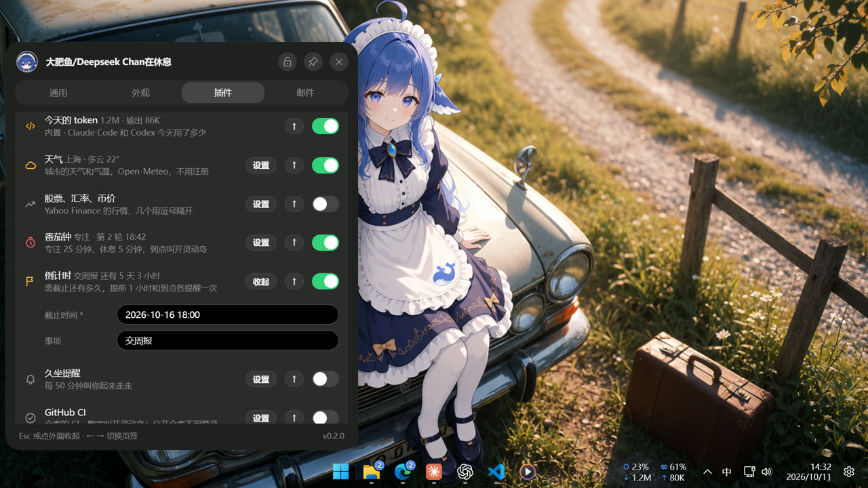Turn off the 番茄钟 toggle
The image size is (868, 488).
point(325,243)
